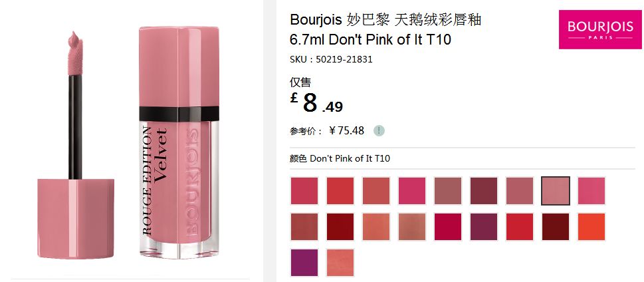Pick the purple swatch in the bottom row

click(x=304, y=262)
